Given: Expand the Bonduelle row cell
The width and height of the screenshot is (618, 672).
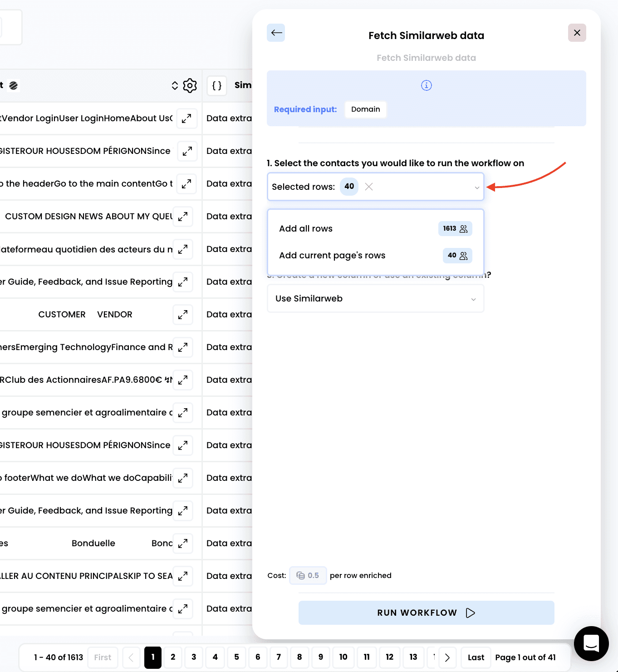Looking at the screenshot, I should pos(183,544).
